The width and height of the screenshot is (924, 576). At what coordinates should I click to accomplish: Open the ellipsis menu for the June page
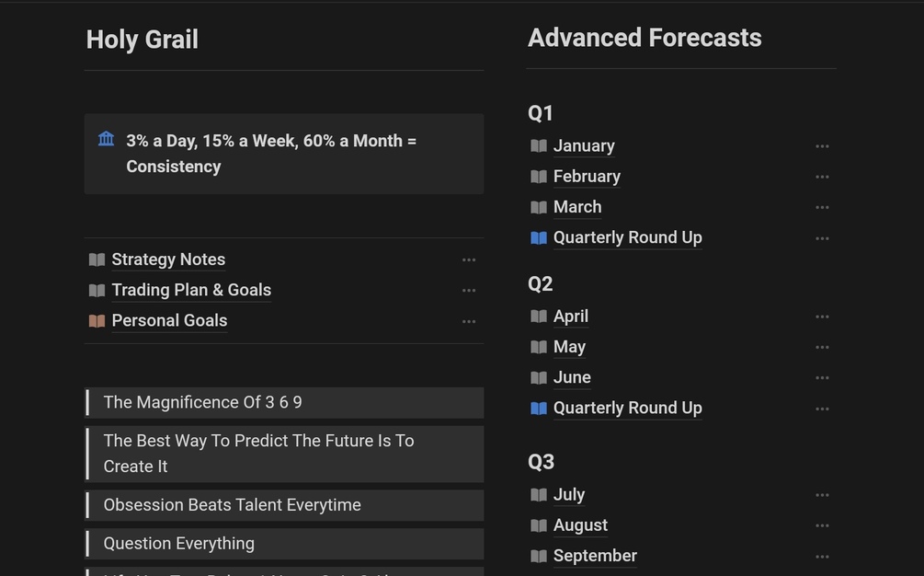822,378
